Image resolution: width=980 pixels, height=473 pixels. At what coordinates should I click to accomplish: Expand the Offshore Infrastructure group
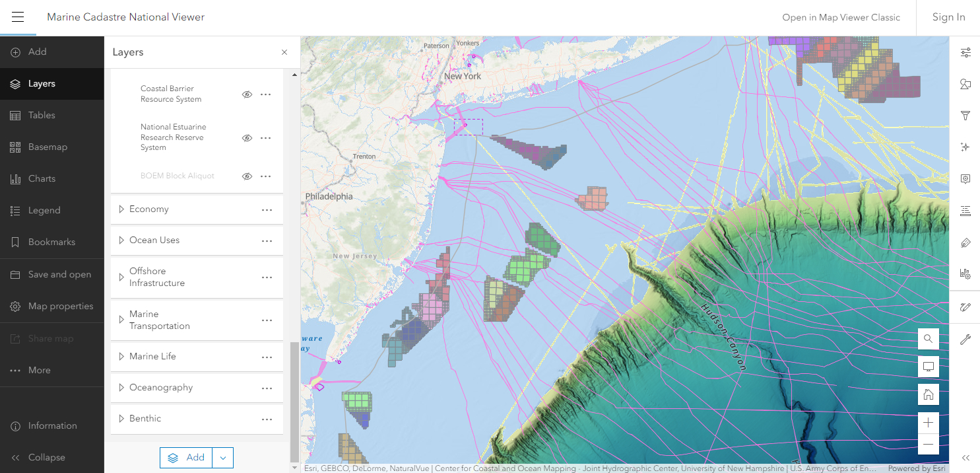pyautogui.click(x=121, y=277)
